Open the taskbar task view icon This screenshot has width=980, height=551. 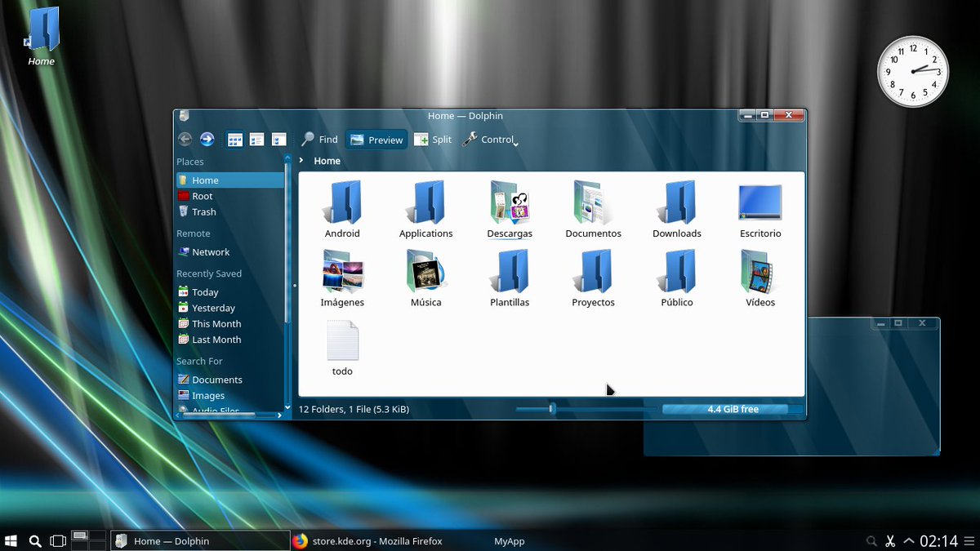(x=58, y=540)
